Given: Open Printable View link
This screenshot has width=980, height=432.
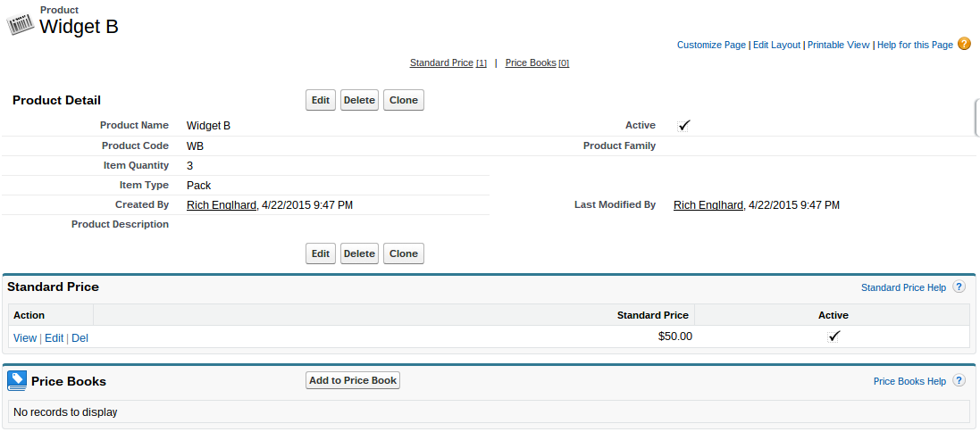Looking at the screenshot, I should point(838,45).
